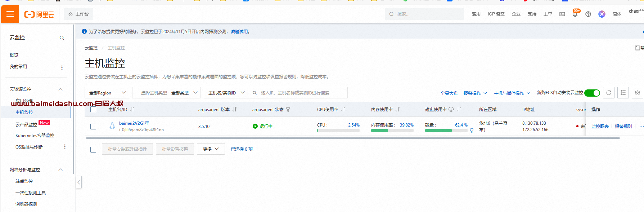Image resolution: width=644 pixels, height=212 pixels.
Task: Refresh the host list
Action: [x=609, y=93]
